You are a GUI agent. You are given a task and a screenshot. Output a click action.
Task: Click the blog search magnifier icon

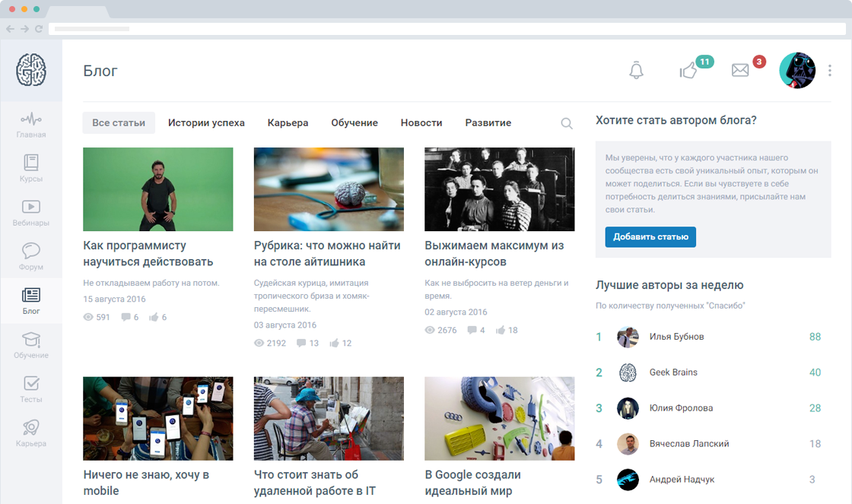pyautogui.click(x=567, y=123)
